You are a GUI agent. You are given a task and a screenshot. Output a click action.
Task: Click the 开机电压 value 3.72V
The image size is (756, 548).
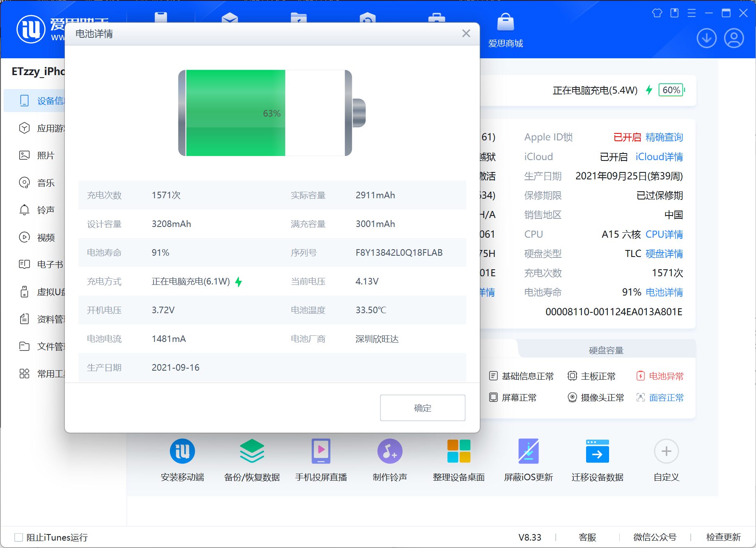pos(163,310)
